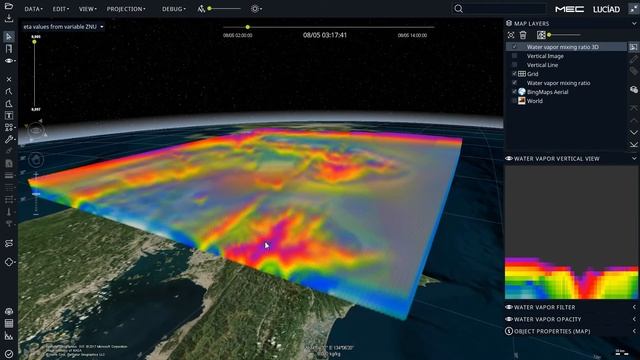Image resolution: width=640 pixels, height=360 pixels.
Task: Open the EDIT menu
Action: click(x=60, y=9)
